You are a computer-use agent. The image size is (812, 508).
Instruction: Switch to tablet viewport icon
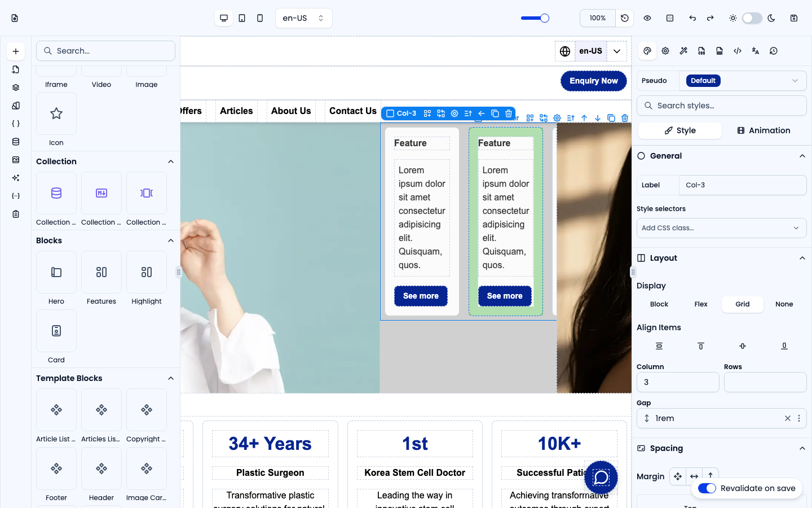click(x=242, y=18)
